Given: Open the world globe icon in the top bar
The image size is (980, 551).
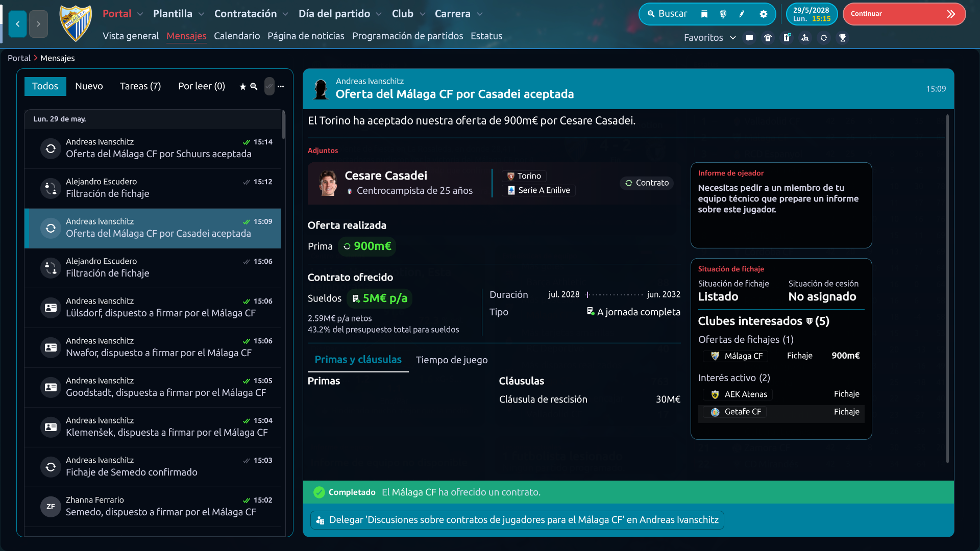Looking at the screenshot, I should [x=723, y=14].
